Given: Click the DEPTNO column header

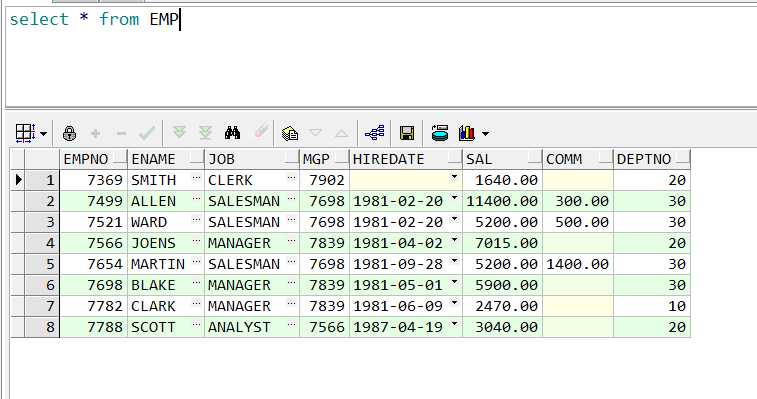Looking at the screenshot, I should click(652, 159).
